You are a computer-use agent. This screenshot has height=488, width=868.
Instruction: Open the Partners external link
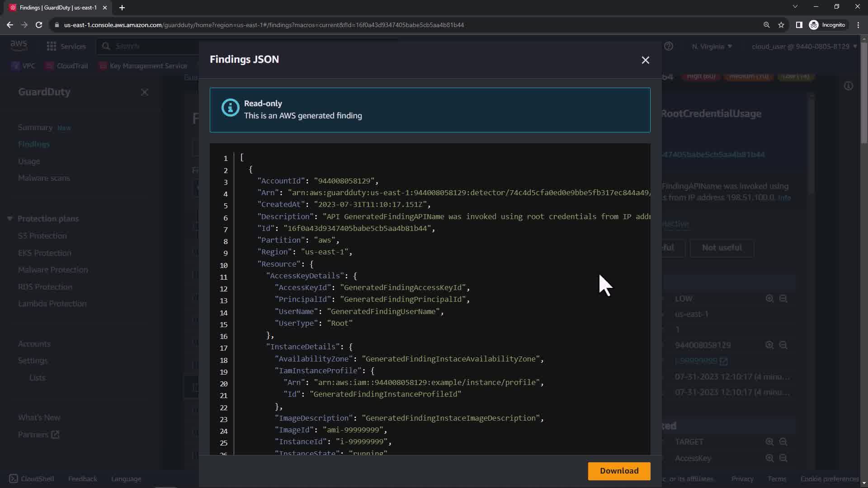[38, 435]
